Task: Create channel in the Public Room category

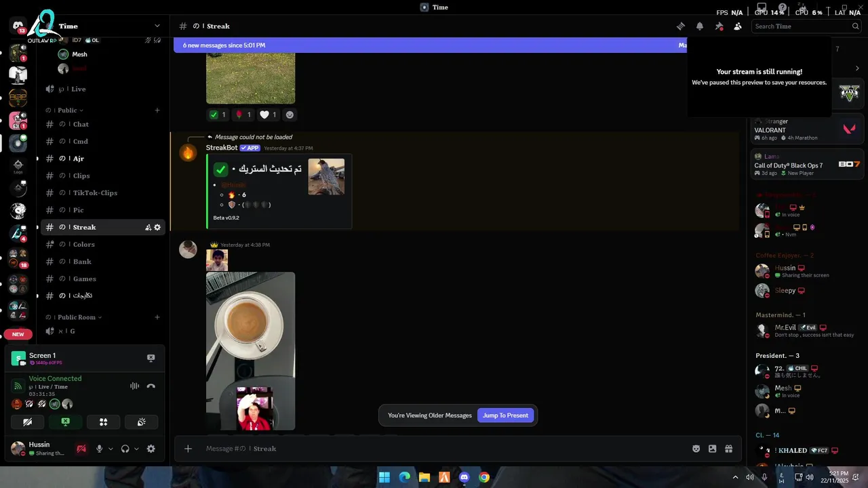Action: pyautogui.click(x=157, y=317)
